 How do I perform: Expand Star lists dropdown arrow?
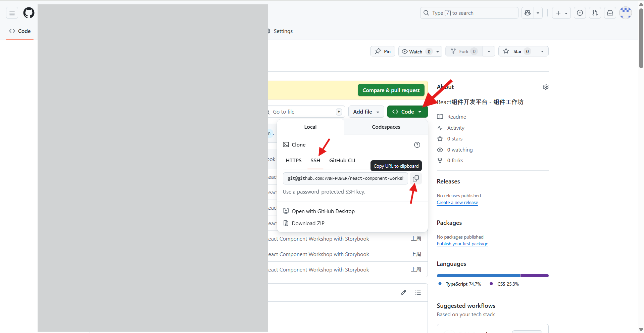(542, 51)
